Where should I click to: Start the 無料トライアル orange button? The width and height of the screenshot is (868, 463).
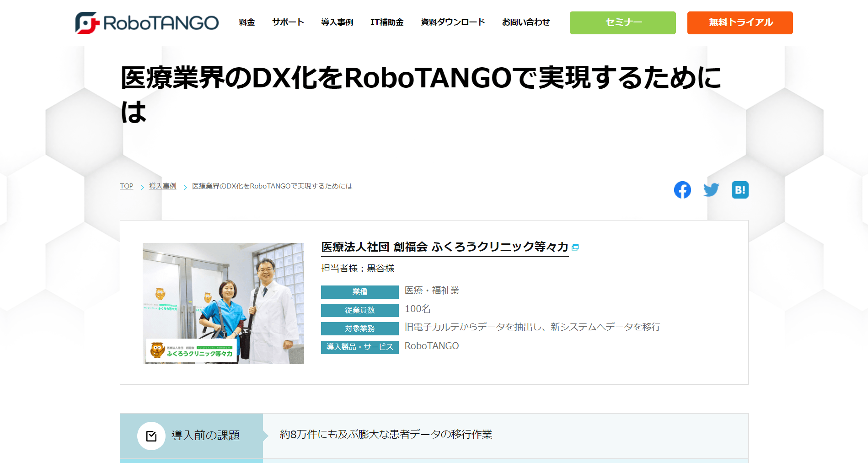tap(740, 23)
